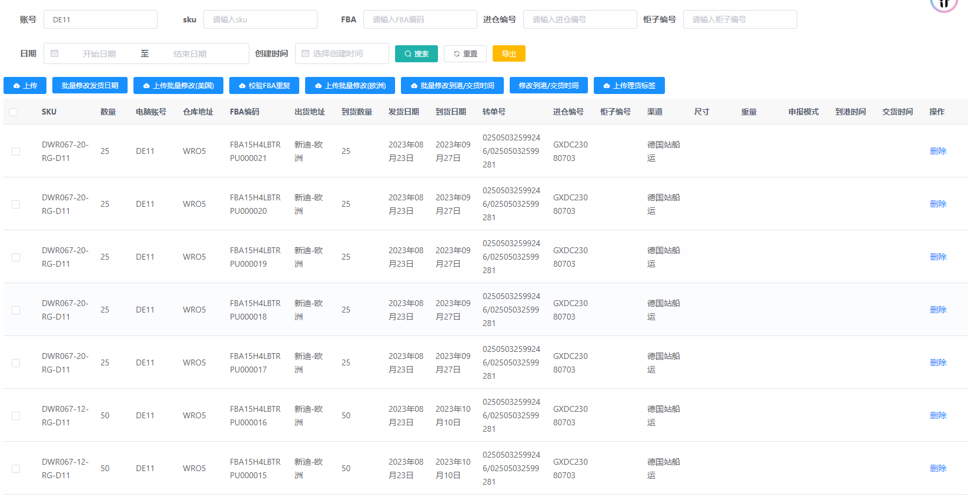The height and width of the screenshot is (497, 980).
Task: Open the 开始日期 start date picker
Action: coord(99,54)
